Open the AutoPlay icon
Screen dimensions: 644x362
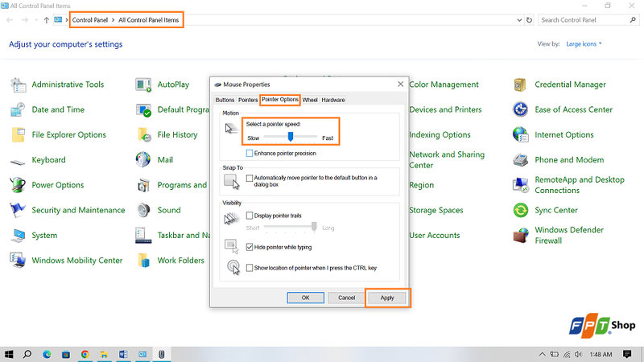click(x=143, y=85)
